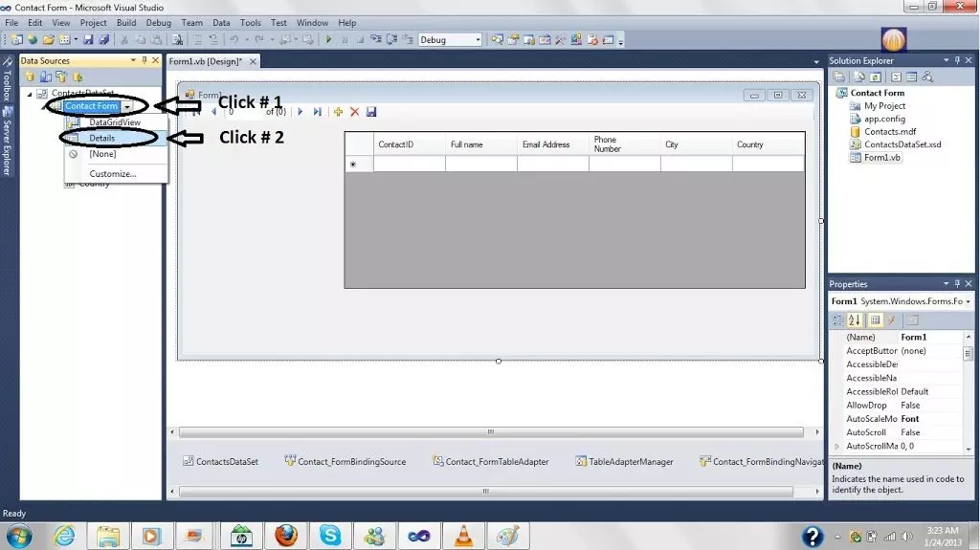
Task: Click the VLC cone taskbar icon
Action: [464, 536]
